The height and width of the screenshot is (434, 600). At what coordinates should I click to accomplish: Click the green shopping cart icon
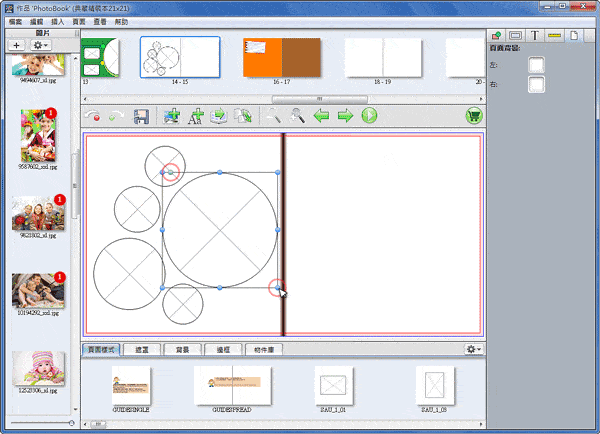click(473, 117)
